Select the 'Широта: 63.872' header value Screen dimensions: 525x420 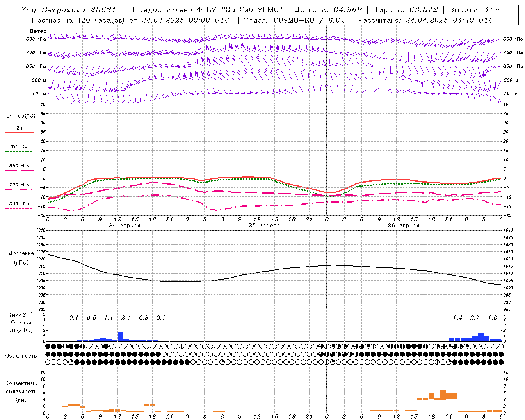[x=405, y=10]
